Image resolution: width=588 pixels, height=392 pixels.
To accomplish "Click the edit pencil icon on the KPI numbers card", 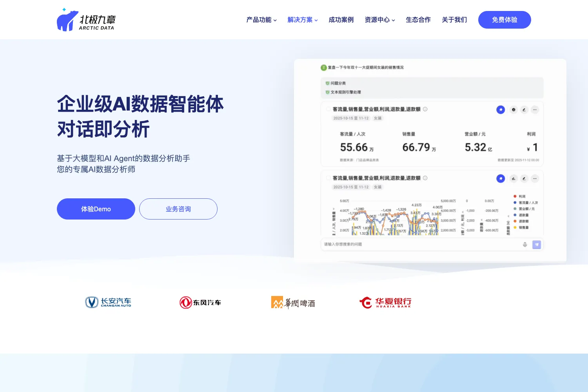I will coord(524,110).
